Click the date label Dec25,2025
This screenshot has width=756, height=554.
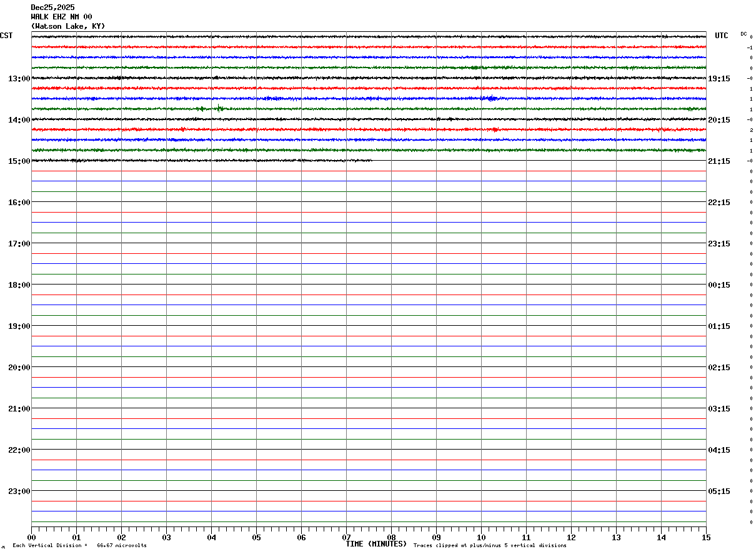(x=53, y=8)
